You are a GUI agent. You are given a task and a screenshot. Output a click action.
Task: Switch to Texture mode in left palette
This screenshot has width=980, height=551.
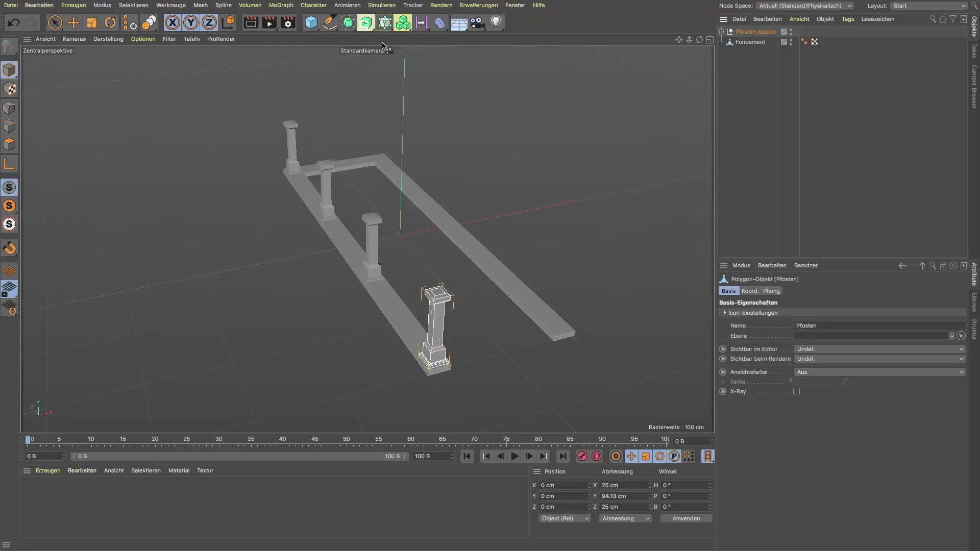click(x=9, y=89)
